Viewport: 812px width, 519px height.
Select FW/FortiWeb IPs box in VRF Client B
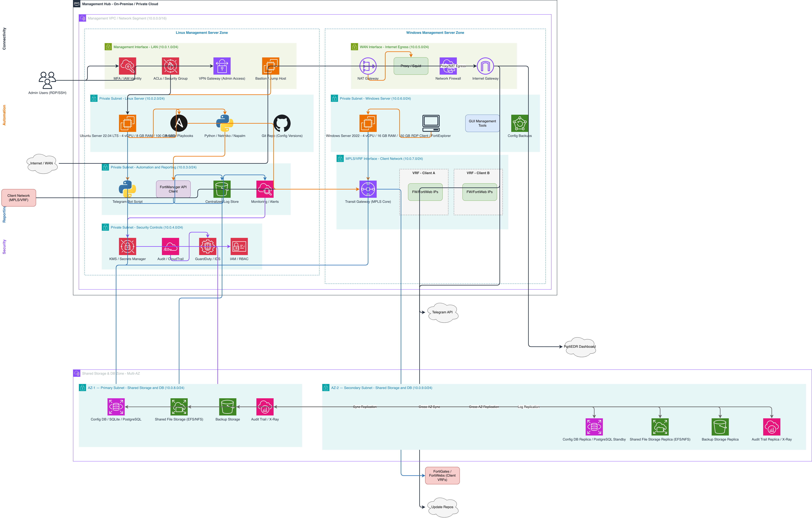coord(479,192)
